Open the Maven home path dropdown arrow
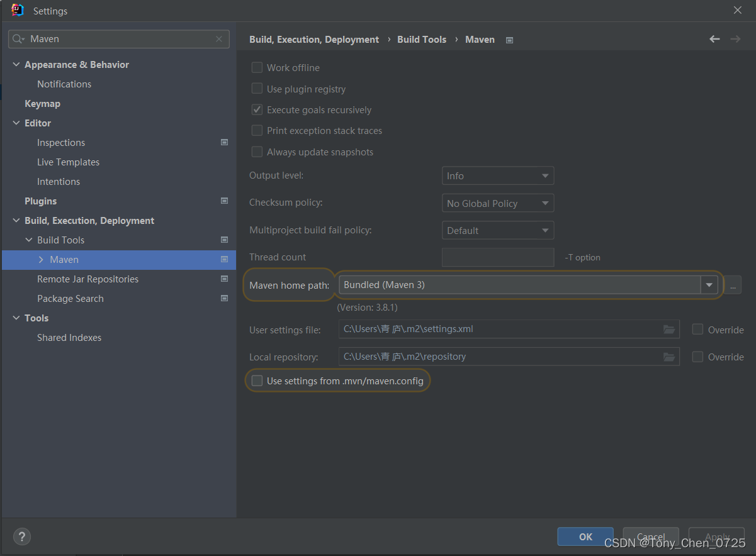Screen dimensions: 756x556 709,285
